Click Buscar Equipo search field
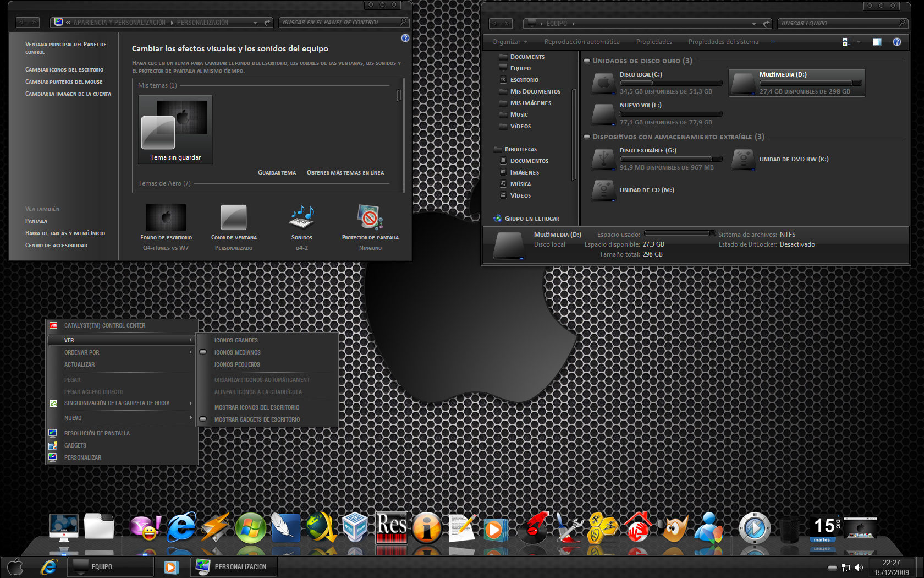Screen dimensions: 924x578 click(x=843, y=23)
